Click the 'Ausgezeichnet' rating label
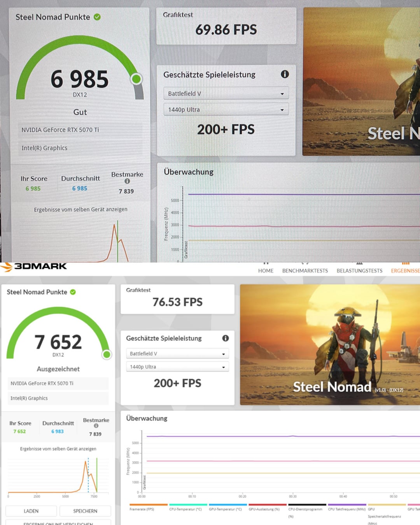420x525 pixels. click(58, 369)
